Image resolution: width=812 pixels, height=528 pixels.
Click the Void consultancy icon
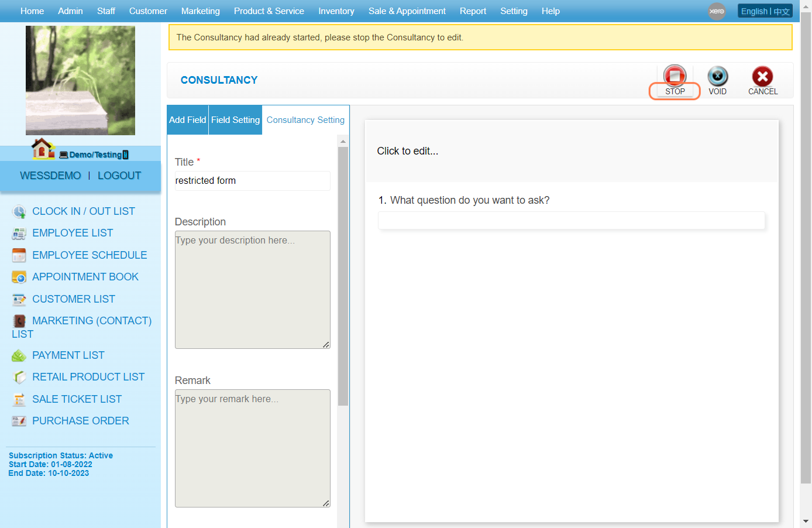point(718,76)
